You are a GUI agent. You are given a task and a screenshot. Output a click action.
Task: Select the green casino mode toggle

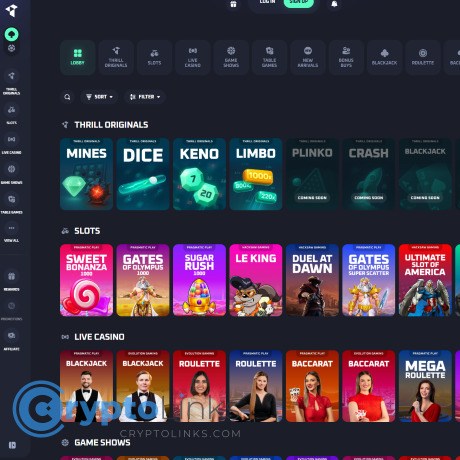click(12, 34)
